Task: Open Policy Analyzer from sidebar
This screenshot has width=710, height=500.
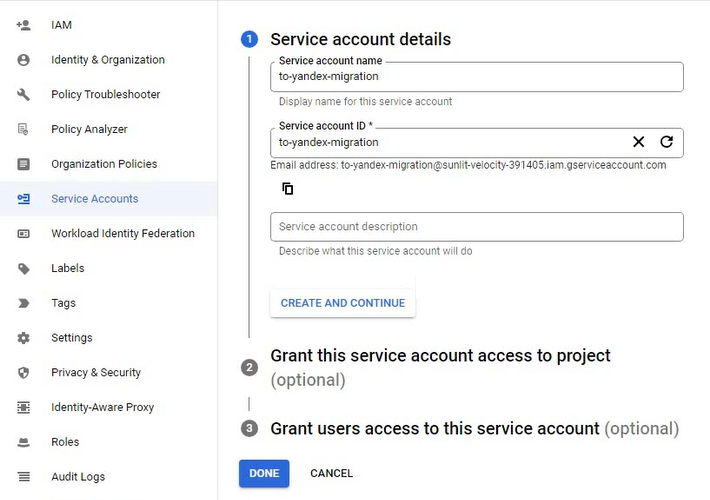Action: pyautogui.click(x=89, y=129)
